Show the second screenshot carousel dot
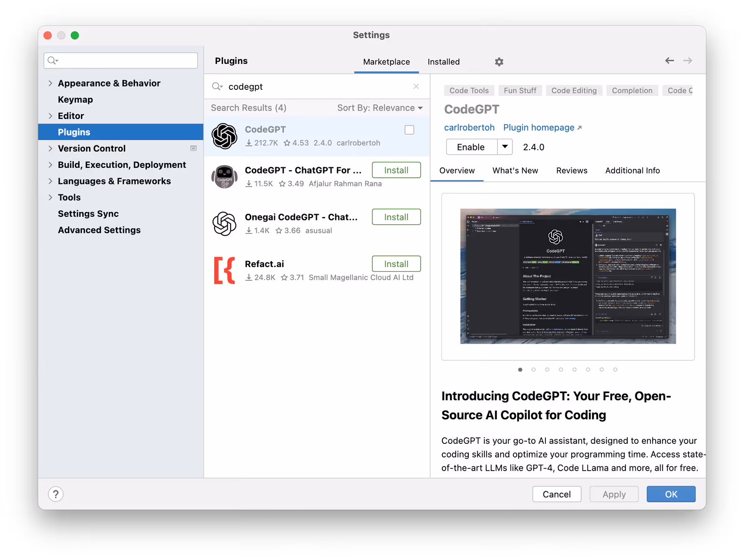Viewport: 744px width, 560px height. (534, 370)
